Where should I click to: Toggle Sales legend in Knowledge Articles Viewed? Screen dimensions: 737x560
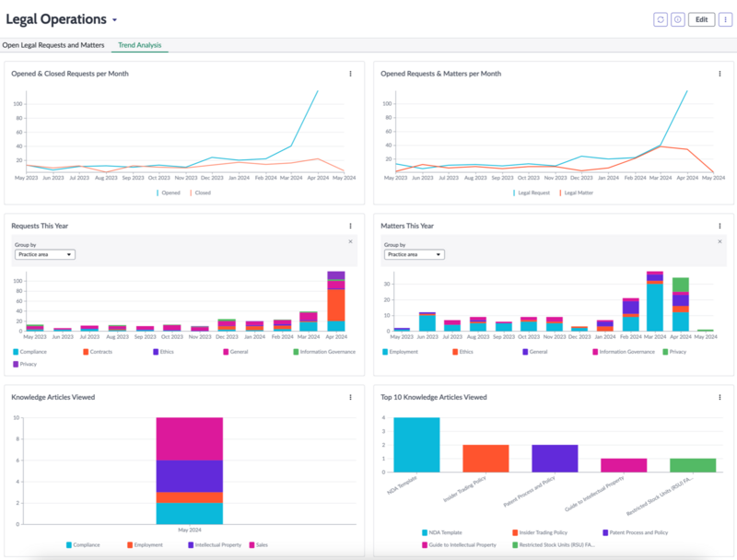[259, 545]
